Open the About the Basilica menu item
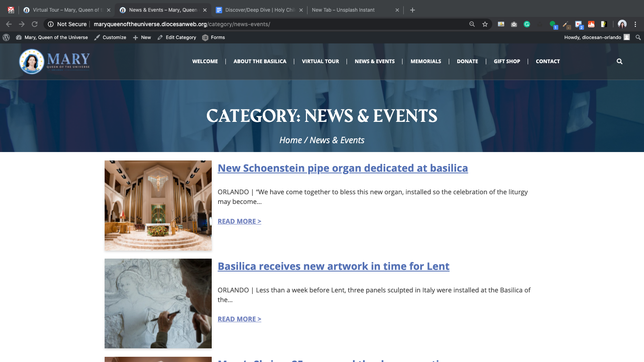The width and height of the screenshot is (644, 362). click(x=260, y=62)
